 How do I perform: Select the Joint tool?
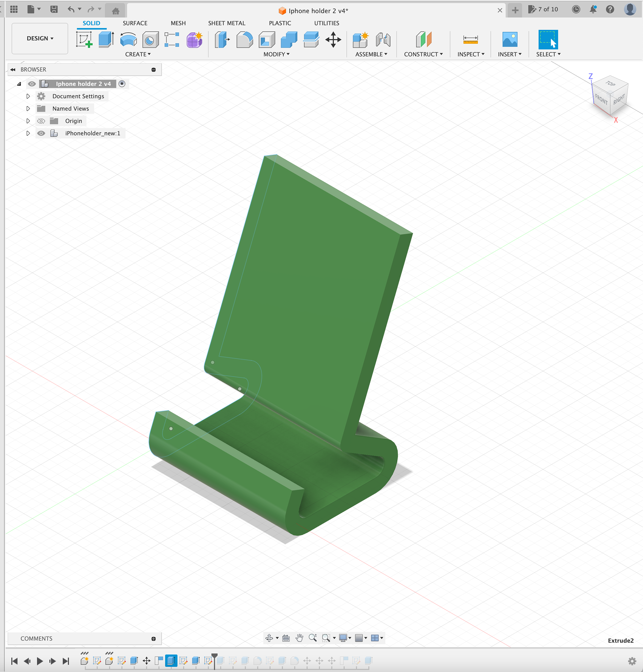(383, 40)
